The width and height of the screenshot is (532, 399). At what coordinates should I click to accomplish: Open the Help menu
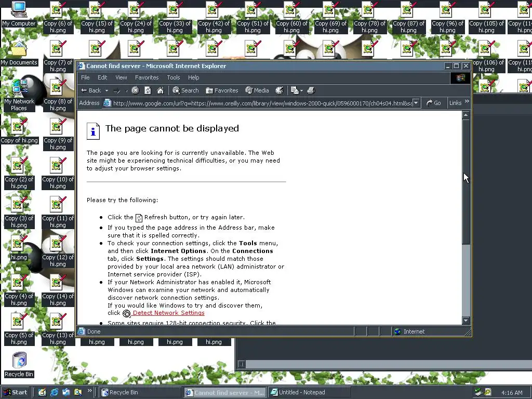[x=193, y=77]
